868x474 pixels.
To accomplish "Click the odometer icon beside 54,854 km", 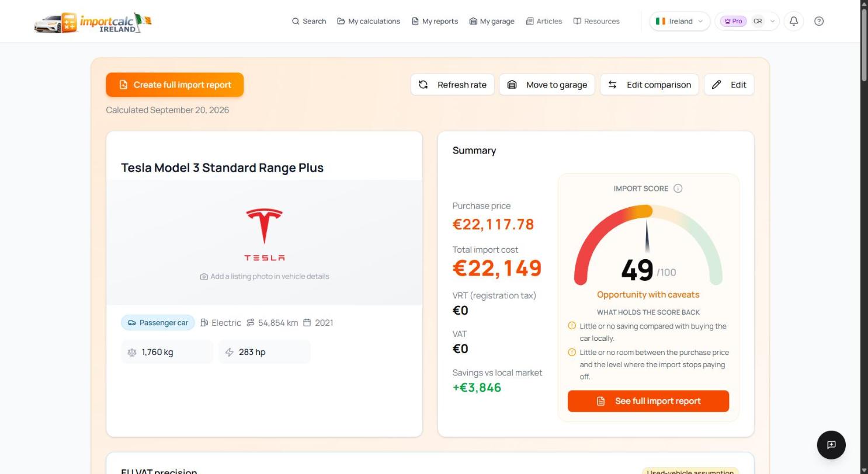I will (251, 323).
